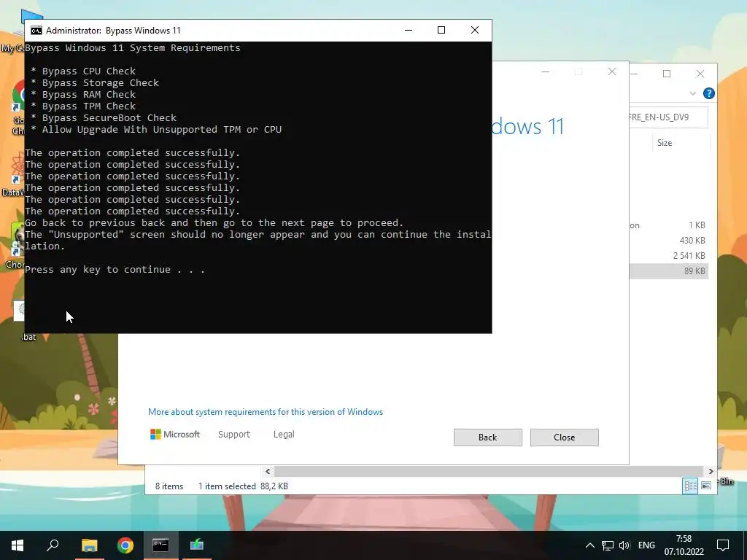This screenshot has height=560, width=747.
Task: Switch Explorer to details view icon
Action: (x=690, y=486)
